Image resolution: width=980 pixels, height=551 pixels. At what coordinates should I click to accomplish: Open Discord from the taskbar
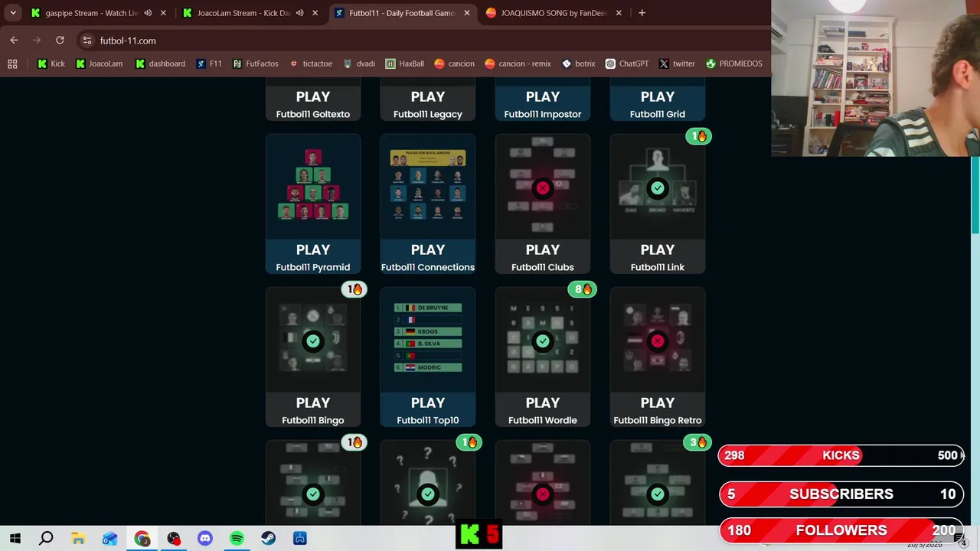pyautogui.click(x=204, y=539)
